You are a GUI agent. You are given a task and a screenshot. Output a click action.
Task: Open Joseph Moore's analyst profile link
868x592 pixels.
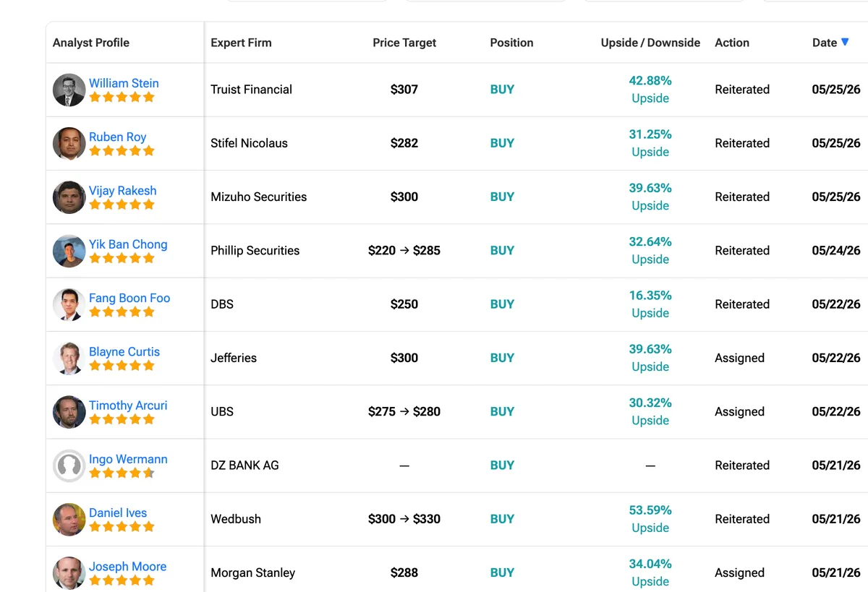(x=127, y=567)
